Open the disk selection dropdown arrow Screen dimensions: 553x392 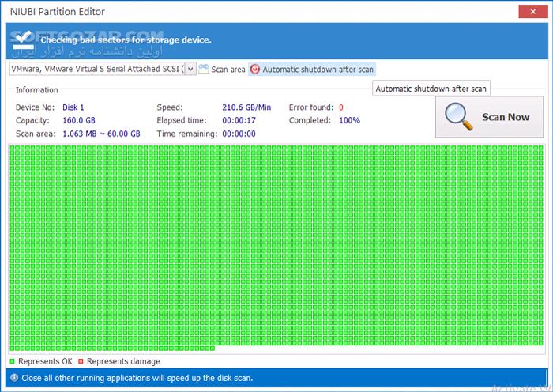(190, 69)
